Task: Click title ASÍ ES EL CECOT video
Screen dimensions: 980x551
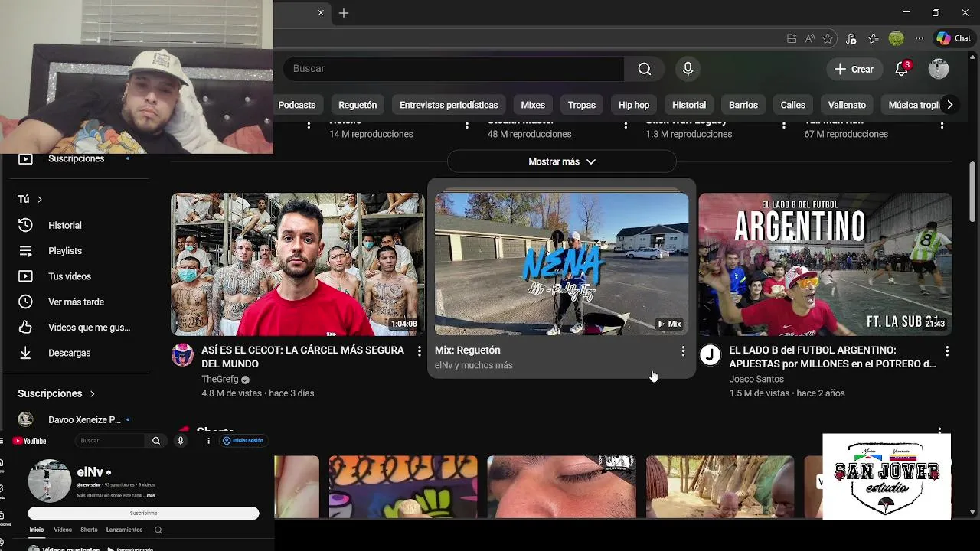Action: (x=302, y=357)
